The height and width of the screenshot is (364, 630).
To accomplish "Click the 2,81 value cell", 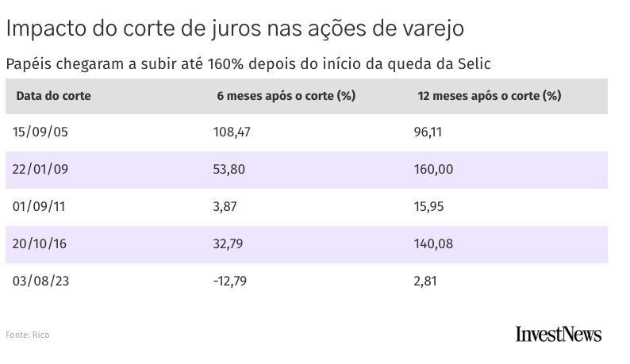I will tap(425, 281).
